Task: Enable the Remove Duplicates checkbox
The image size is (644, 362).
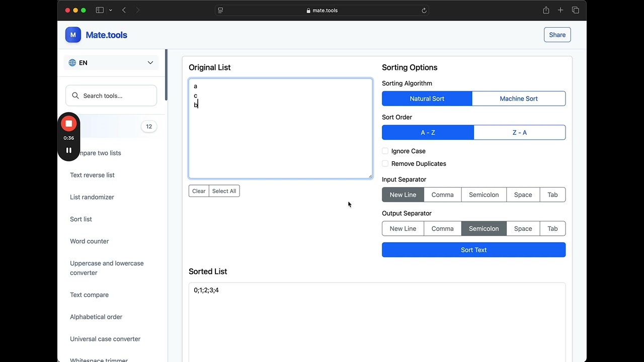Action: click(x=385, y=163)
